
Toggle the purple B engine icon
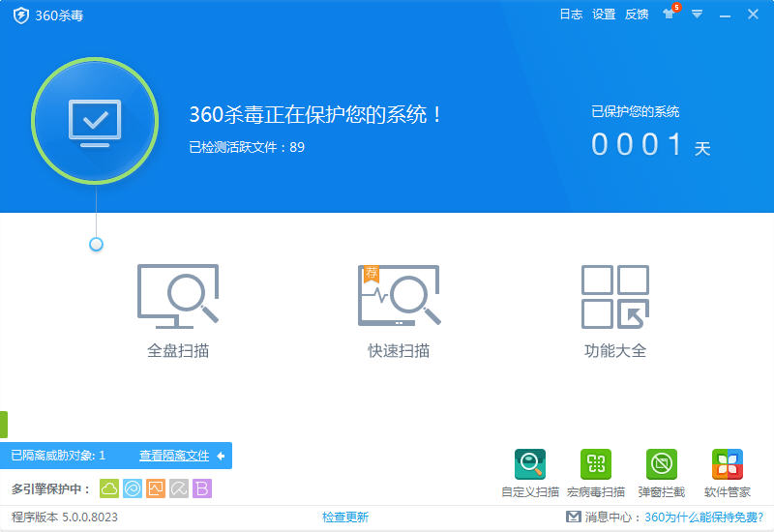202,488
